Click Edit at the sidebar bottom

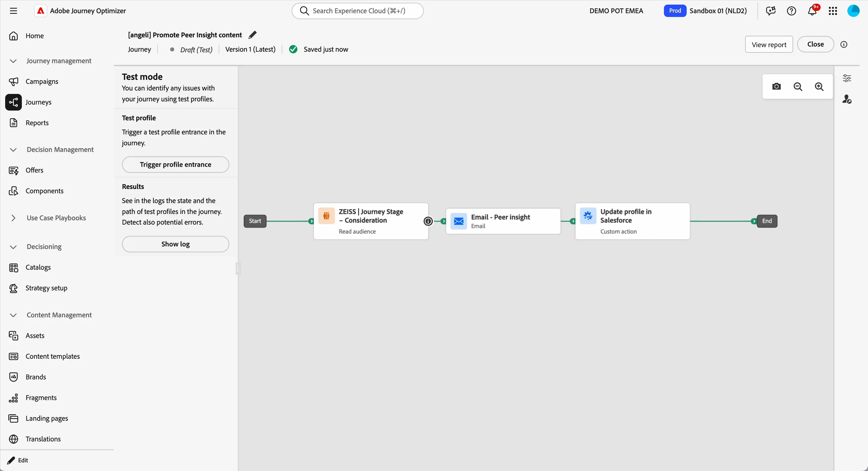(18, 460)
